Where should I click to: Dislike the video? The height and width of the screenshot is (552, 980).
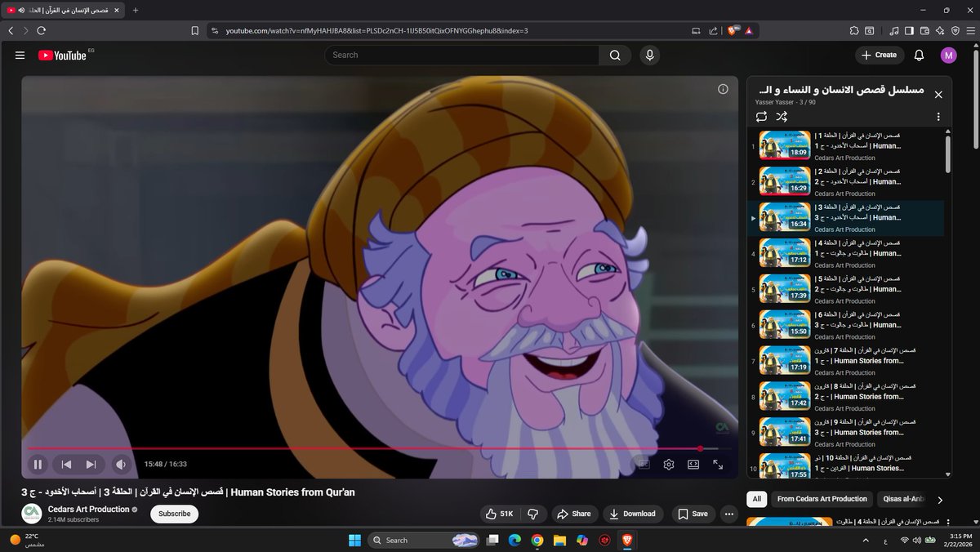coord(532,514)
